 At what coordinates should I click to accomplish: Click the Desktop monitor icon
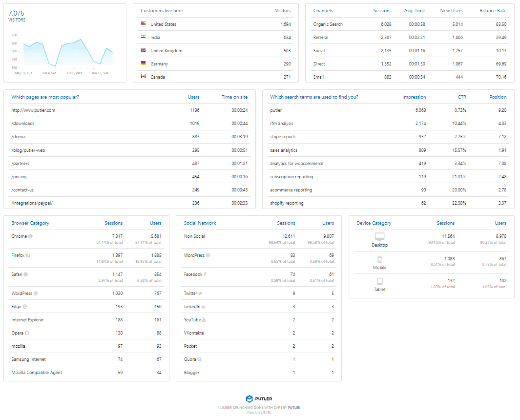pos(380,236)
